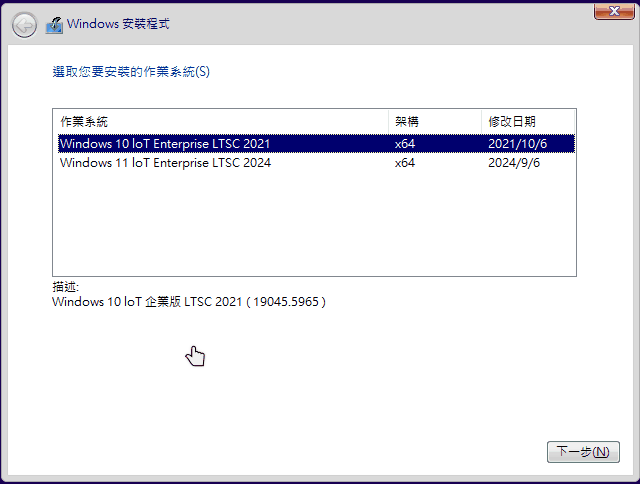Viewport: 640px width, 484px height.
Task: Click the 描述: label
Action: [65, 287]
